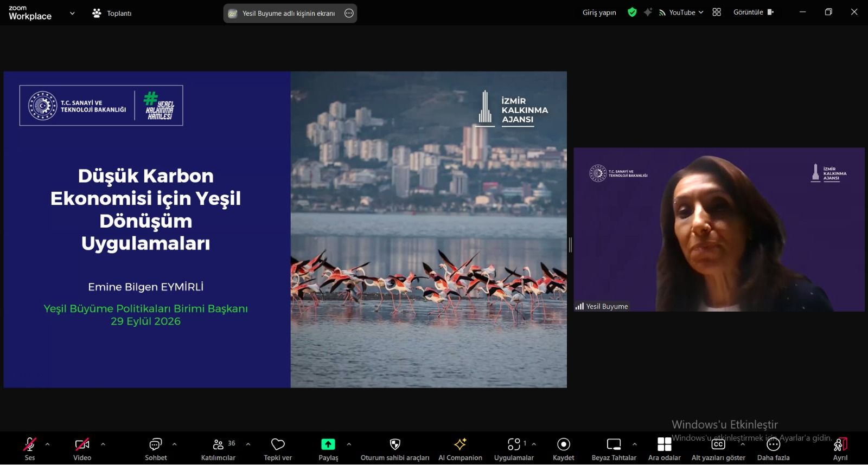Click the shared presentation slide area
This screenshot has height=465, width=868.
click(x=285, y=229)
